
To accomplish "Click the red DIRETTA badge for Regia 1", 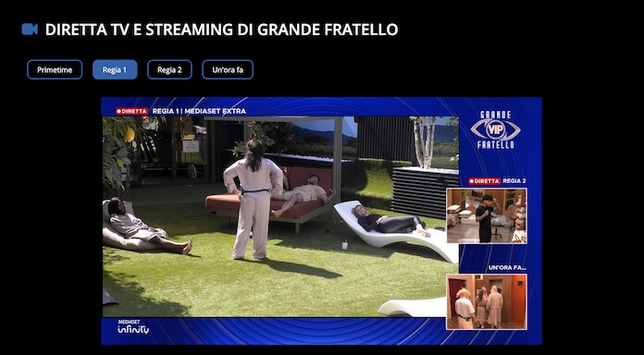I will point(131,111).
